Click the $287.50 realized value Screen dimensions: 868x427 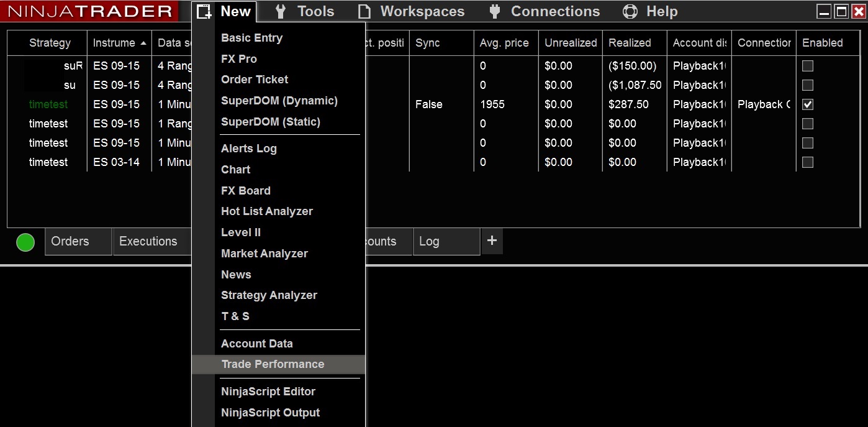tap(628, 104)
